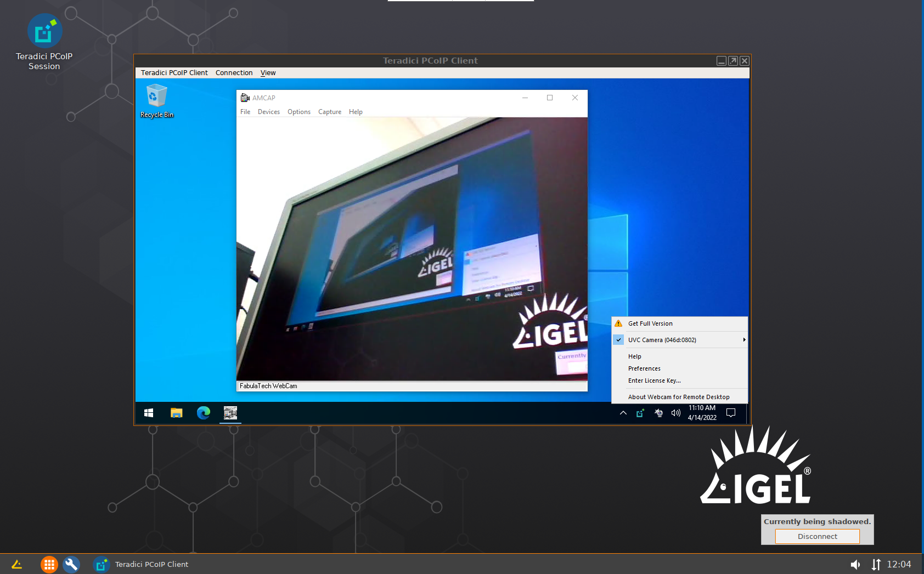The height and width of the screenshot is (574, 924).
Task: Open the IGEL setup wrench icon
Action: [x=71, y=564]
